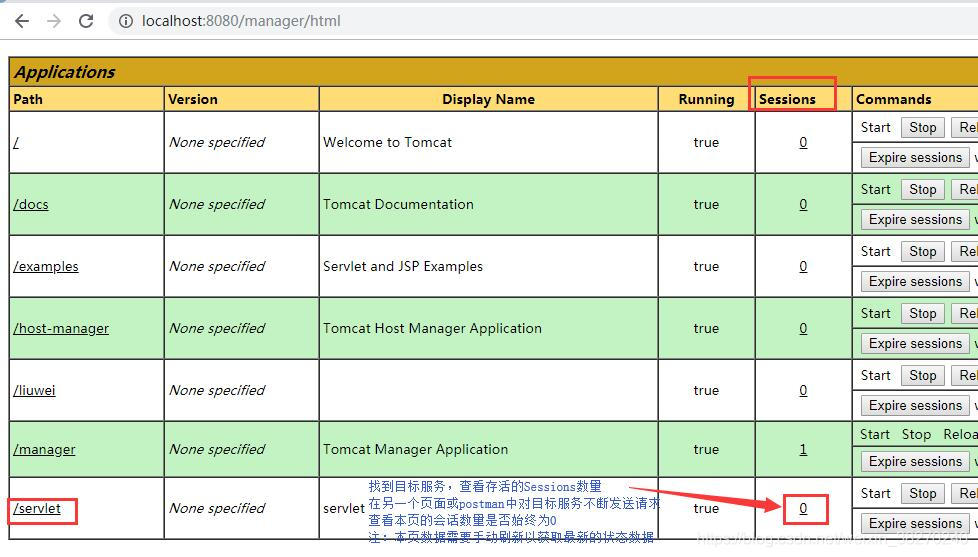Go forward with the browser forward arrow
This screenshot has height=557, width=978.
54,21
